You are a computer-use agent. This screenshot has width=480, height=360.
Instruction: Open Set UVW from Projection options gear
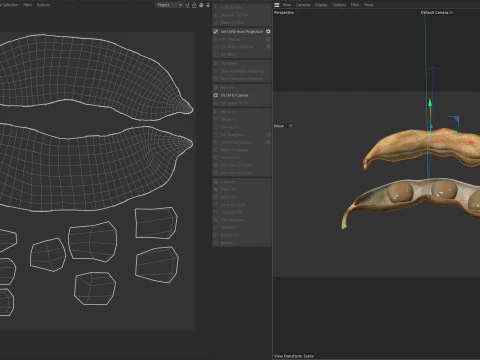[x=268, y=32]
